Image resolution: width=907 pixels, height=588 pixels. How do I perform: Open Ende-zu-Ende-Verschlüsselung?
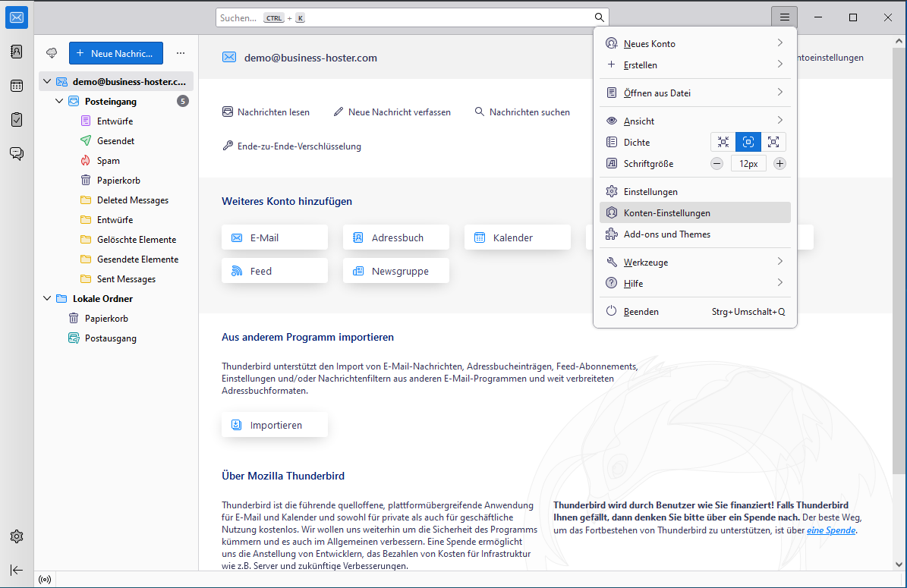click(292, 146)
